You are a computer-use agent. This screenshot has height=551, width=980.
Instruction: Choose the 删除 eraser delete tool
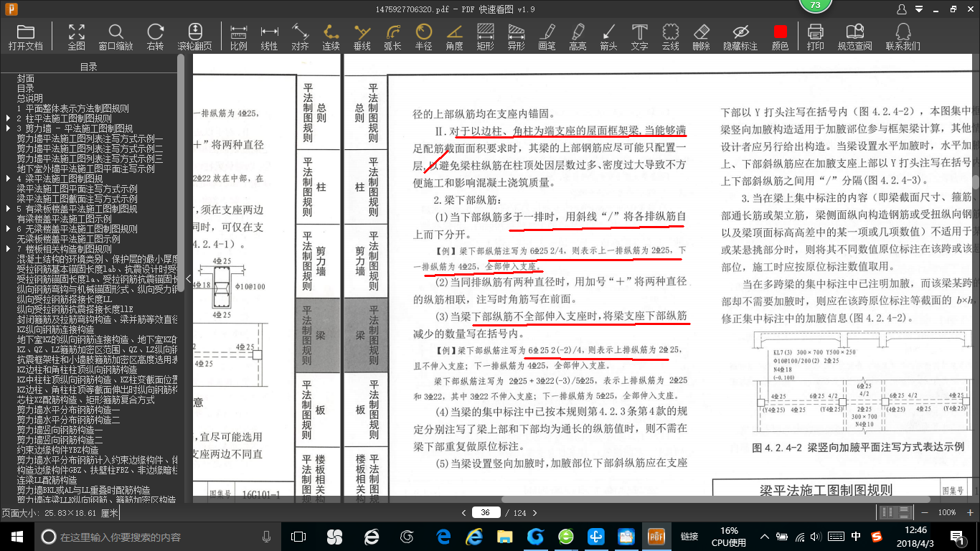(x=702, y=37)
